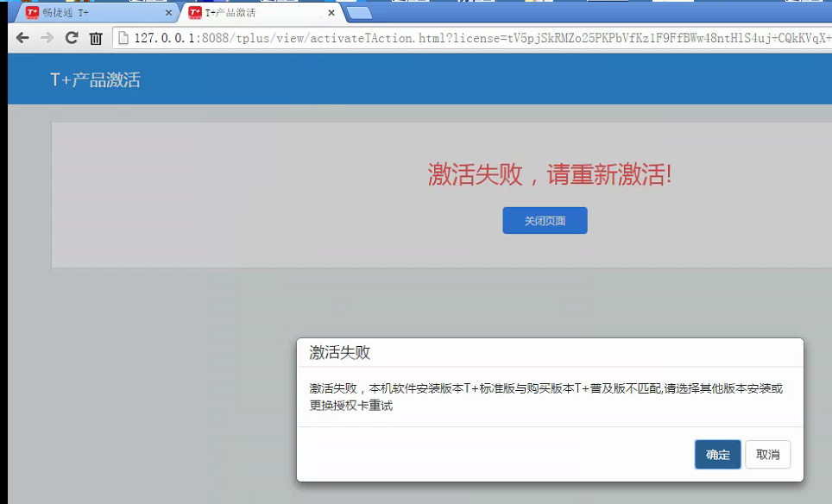Switch to the 畅捷通 T+ tab
The image size is (832, 504).
click(x=97, y=12)
